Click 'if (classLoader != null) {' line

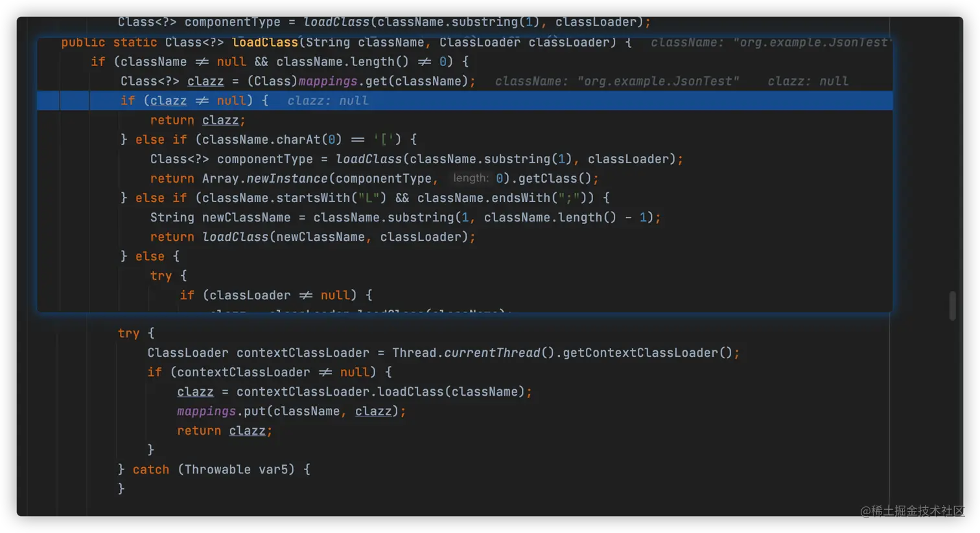(276, 295)
